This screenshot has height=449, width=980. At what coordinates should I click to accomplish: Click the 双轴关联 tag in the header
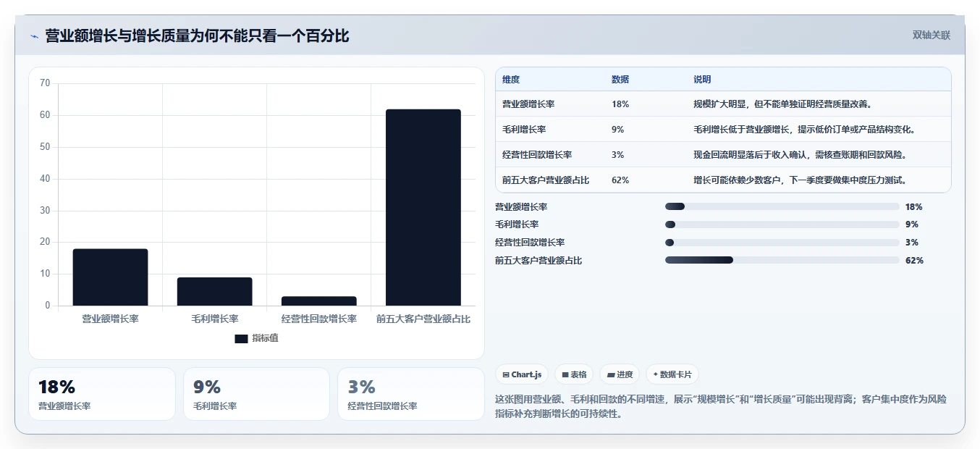[932, 35]
